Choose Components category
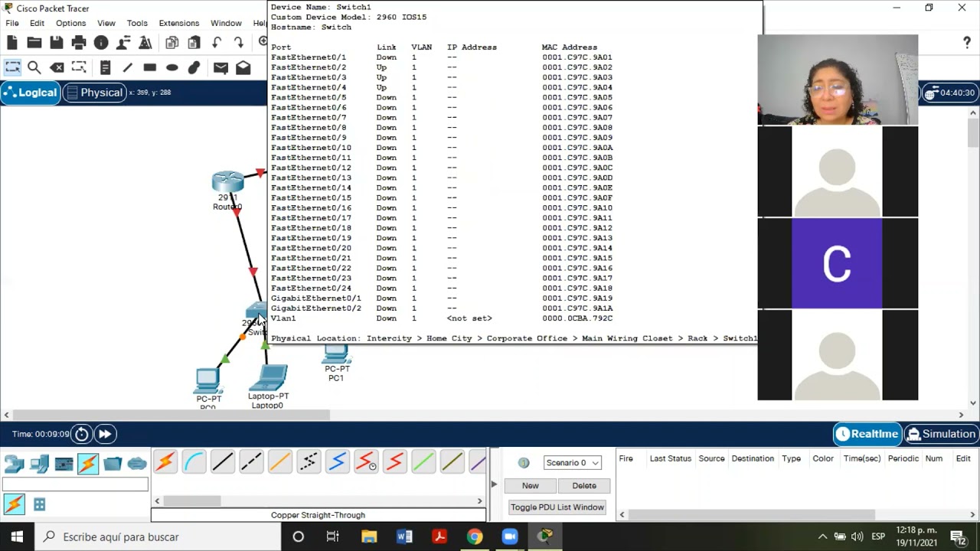Image resolution: width=980 pixels, height=551 pixels. 64,464
